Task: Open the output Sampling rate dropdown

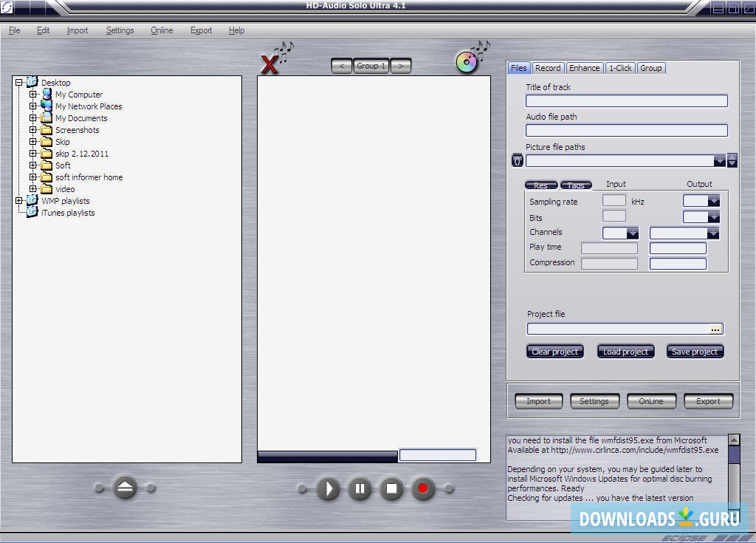Action: (714, 201)
